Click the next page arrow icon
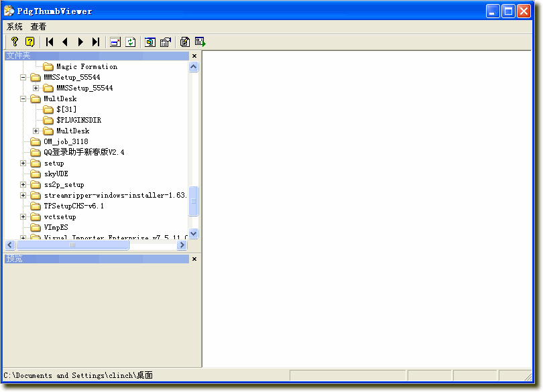 80,41
